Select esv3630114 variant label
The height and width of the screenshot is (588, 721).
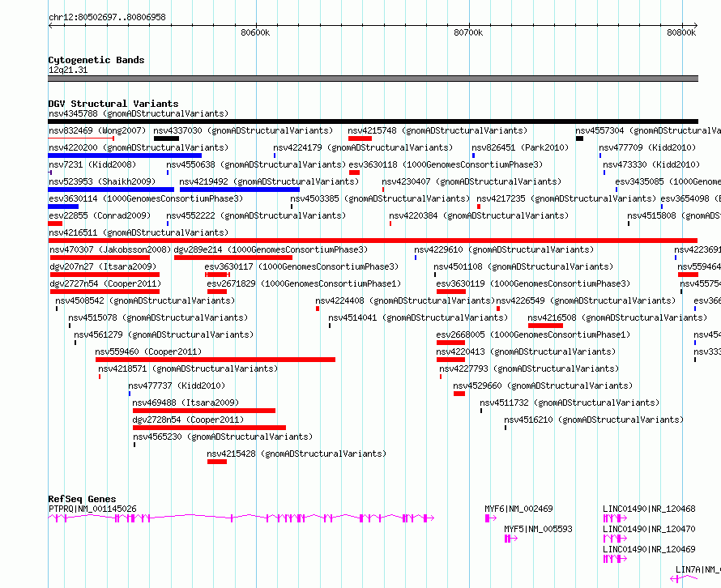[x=145, y=198]
